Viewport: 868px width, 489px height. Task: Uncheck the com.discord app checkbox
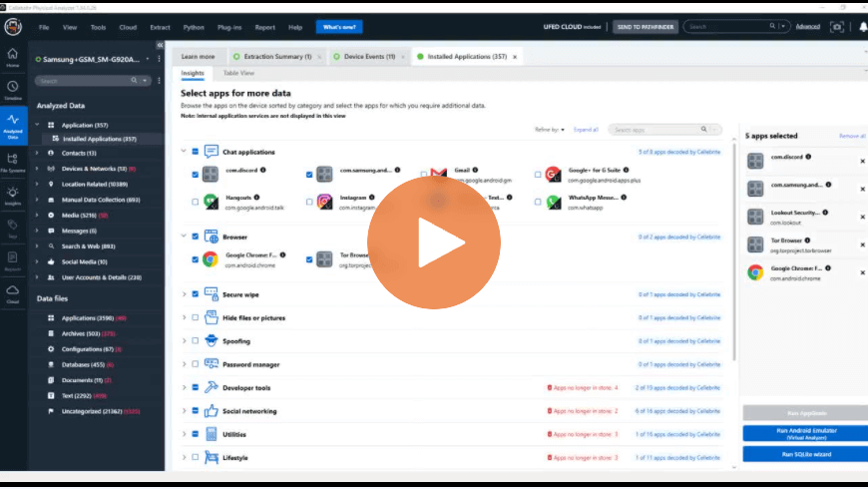tap(195, 175)
